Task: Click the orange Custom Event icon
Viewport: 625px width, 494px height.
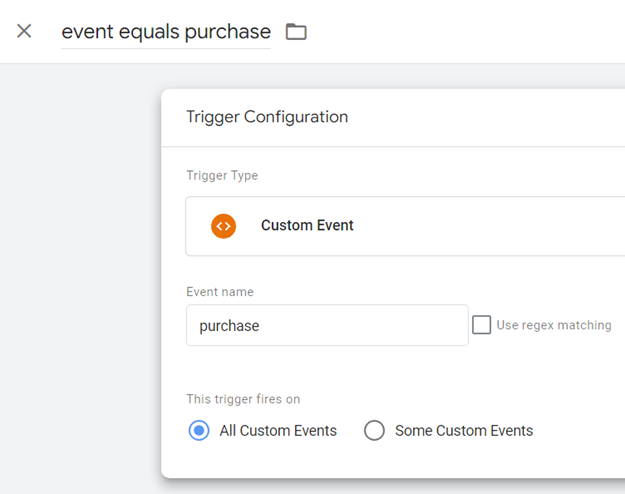Action: 224,226
